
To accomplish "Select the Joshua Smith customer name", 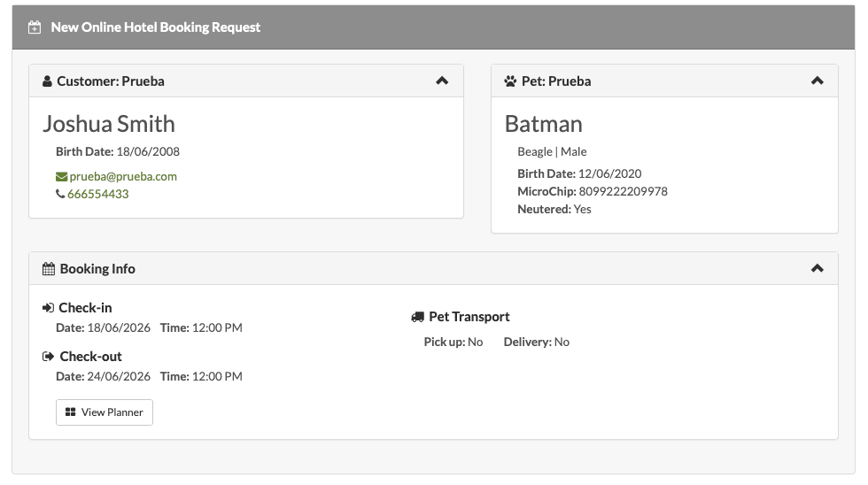I will point(109,124).
